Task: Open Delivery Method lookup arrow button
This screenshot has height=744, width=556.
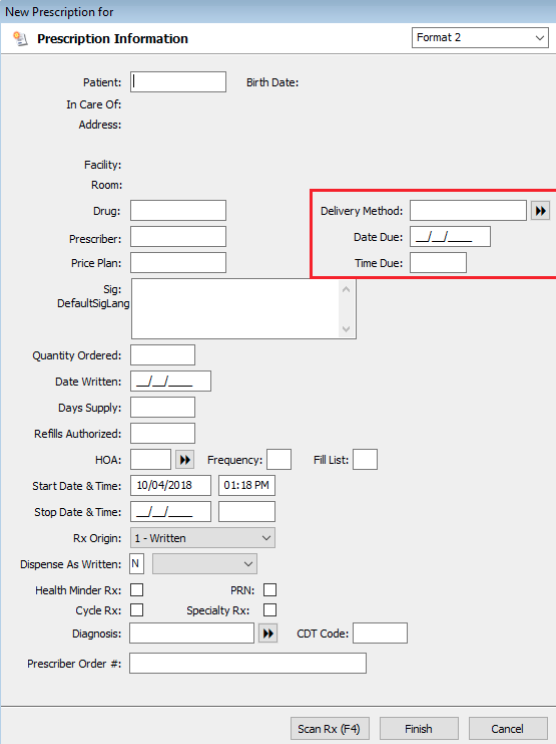Action: pos(540,211)
